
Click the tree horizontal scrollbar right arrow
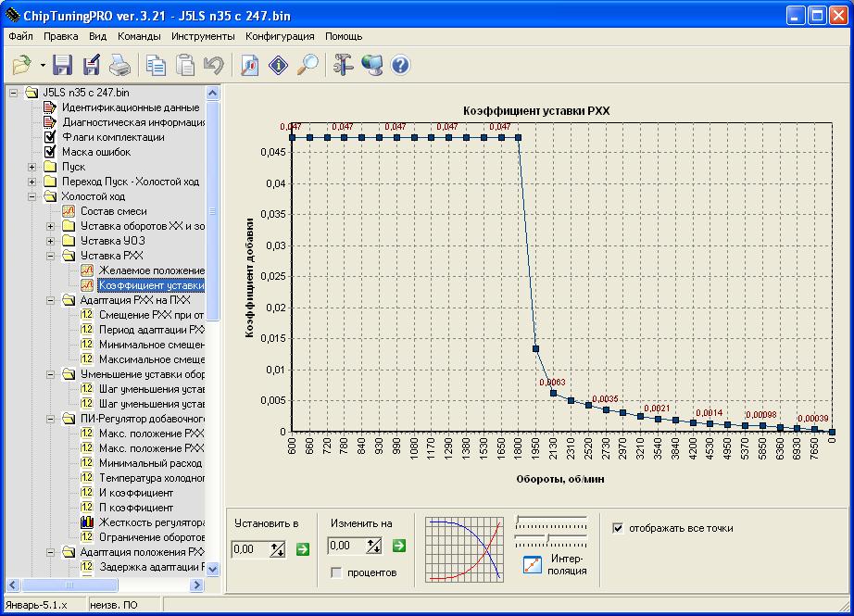click(197, 585)
